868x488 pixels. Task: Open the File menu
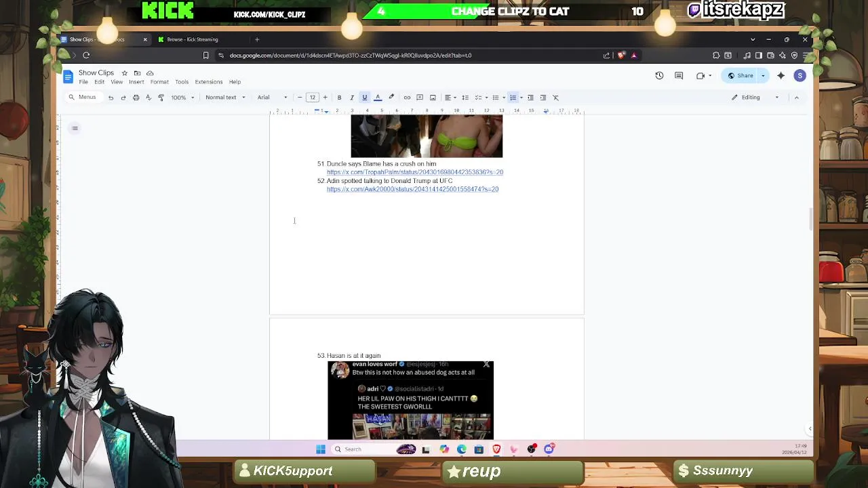pos(83,82)
